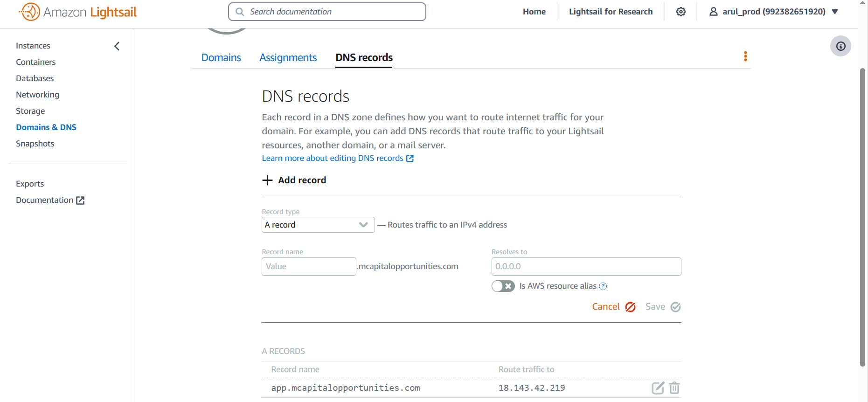Screen dimensions: 868x402
Task: Open the Record type dropdown
Action: [318, 225]
